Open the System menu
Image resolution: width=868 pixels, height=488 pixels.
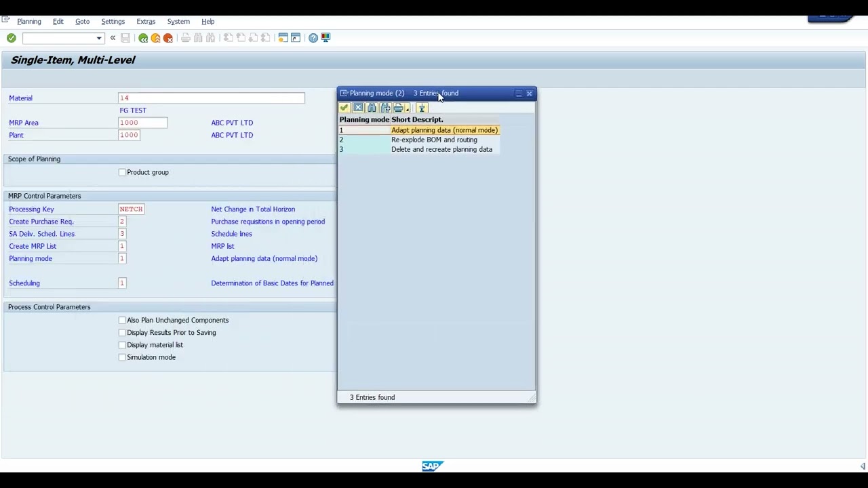pos(178,21)
